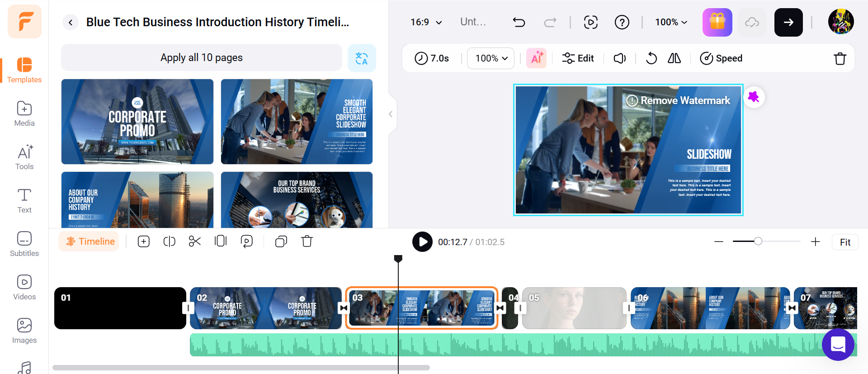Edit the untitled project name field
Viewport: 868px width, 374px height.
[473, 22]
